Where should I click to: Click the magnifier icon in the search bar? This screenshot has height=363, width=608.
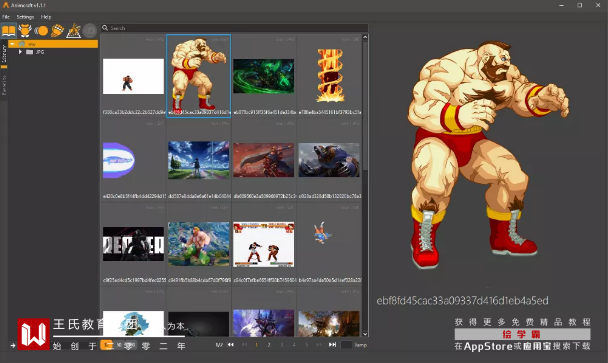[x=105, y=28]
